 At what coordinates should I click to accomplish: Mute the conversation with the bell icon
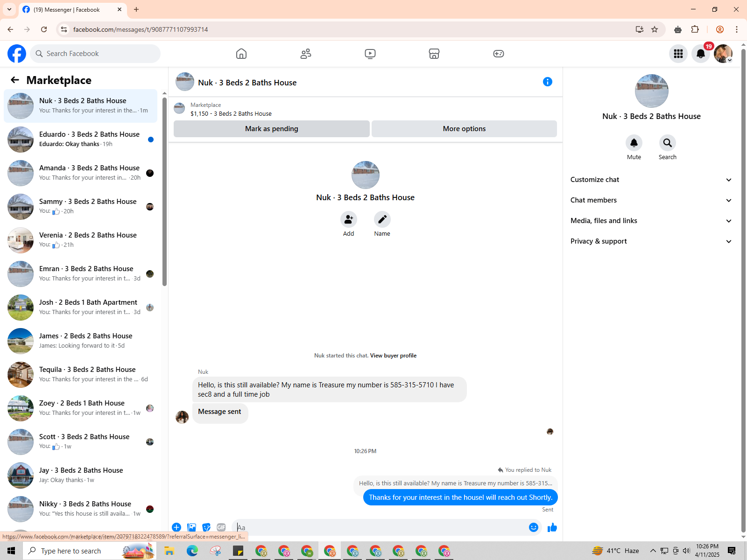[634, 143]
